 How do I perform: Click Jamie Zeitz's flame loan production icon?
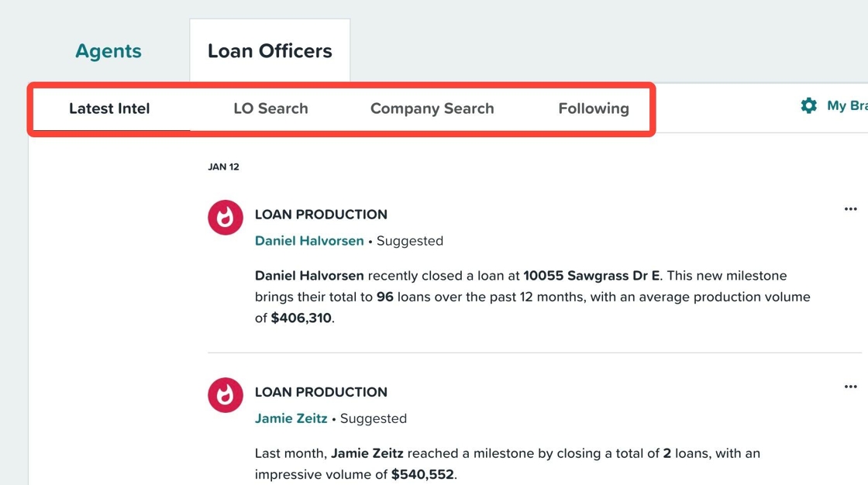point(226,395)
